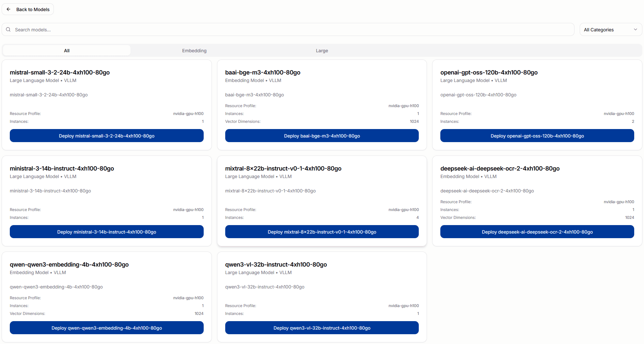
Task: Open the All Categories dropdown
Action: point(611,29)
